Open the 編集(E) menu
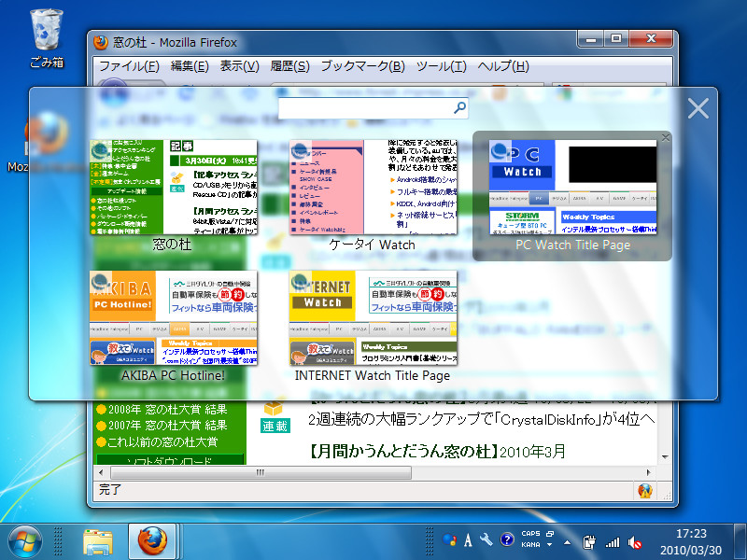This screenshot has height=560, width=747. click(190, 66)
